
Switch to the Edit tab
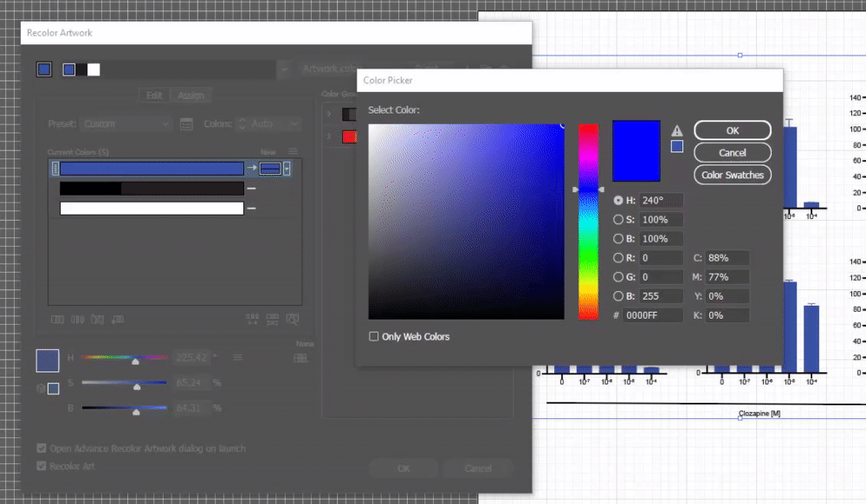pos(154,95)
